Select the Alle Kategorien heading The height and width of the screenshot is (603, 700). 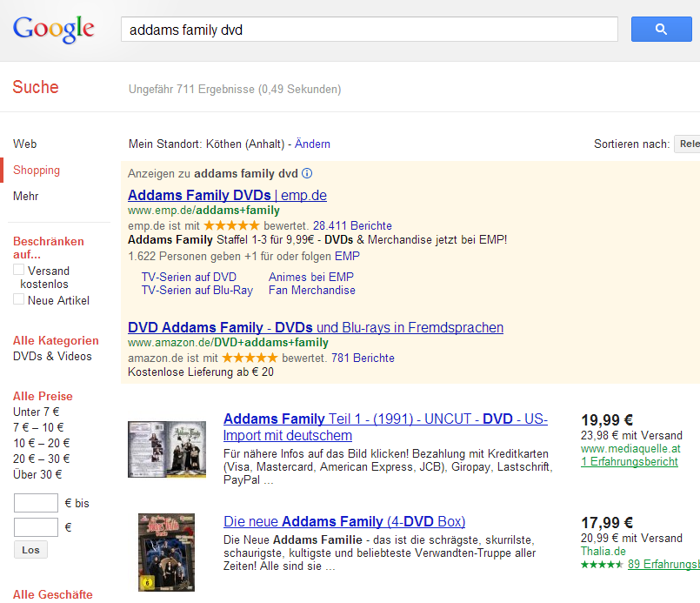pyautogui.click(x=56, y=340)
